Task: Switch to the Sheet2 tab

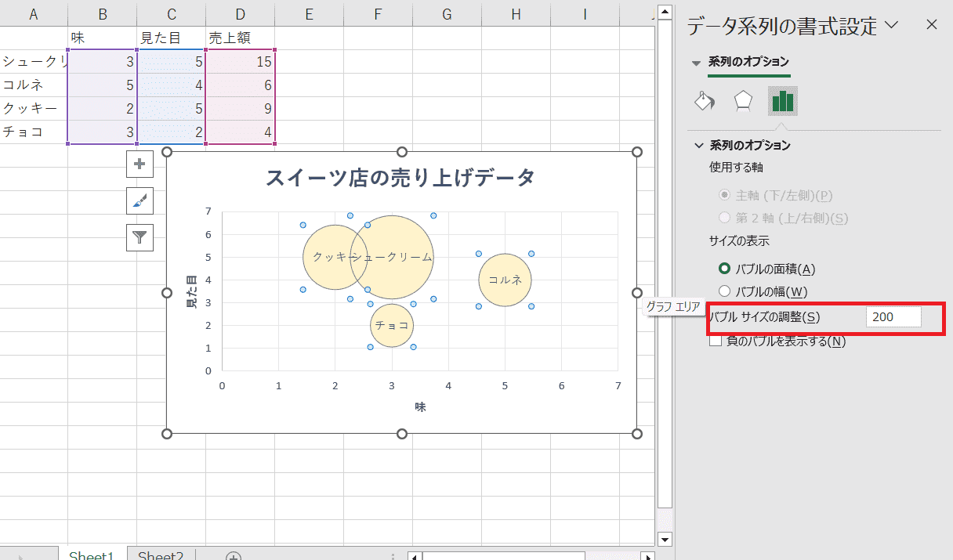Action: tap(161, 555)
